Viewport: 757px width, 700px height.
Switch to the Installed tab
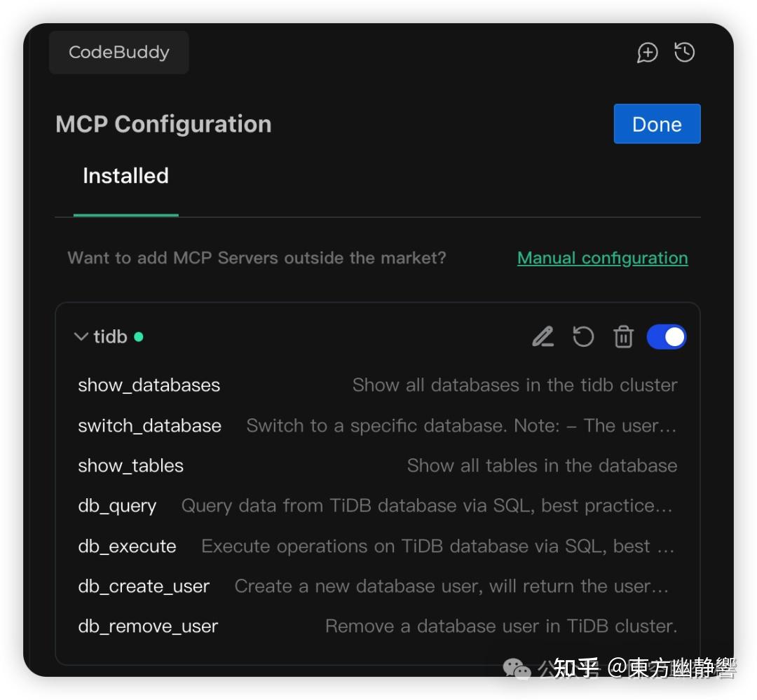click(125, 176)
